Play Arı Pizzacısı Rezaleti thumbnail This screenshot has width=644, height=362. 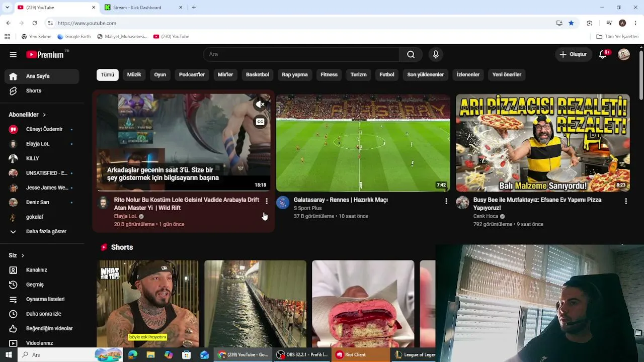point(543,143)
